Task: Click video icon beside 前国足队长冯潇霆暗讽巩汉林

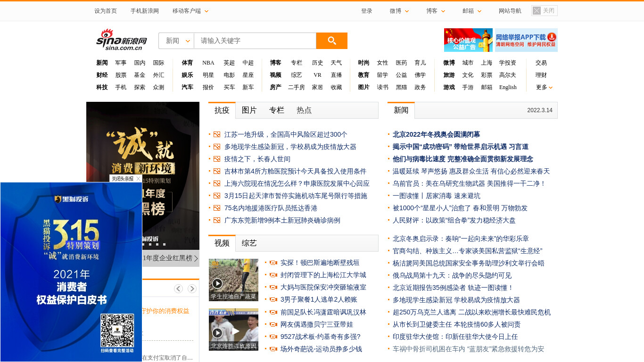Action: coord(273,312)
